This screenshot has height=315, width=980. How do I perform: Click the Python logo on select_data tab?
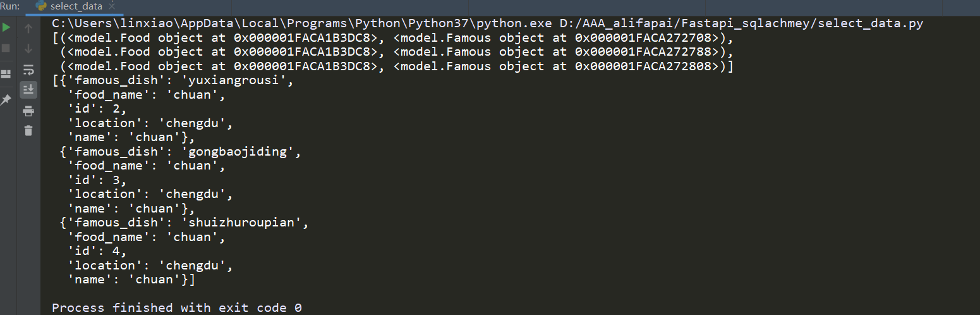(x=42, y=6)
